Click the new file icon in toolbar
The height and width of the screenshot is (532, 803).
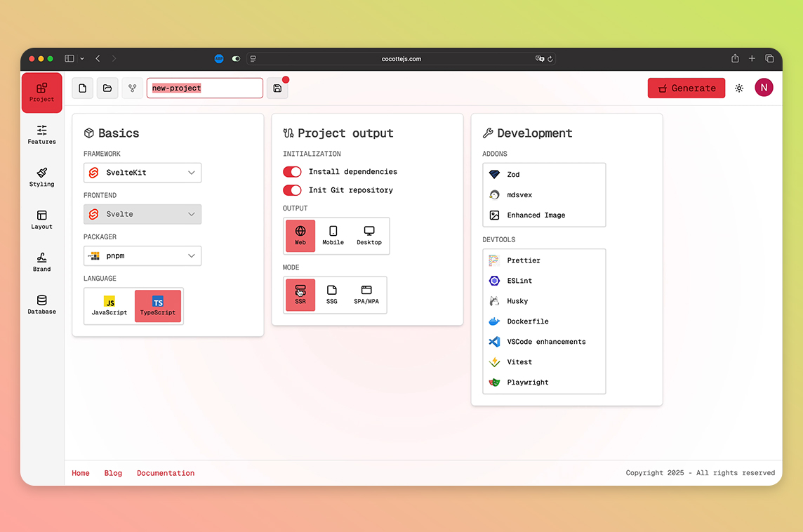[83, 88]
